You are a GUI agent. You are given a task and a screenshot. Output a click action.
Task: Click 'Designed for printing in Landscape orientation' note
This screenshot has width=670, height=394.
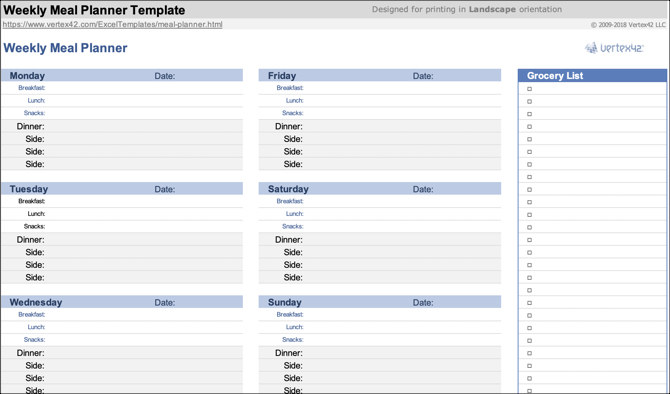pos(467,9)
